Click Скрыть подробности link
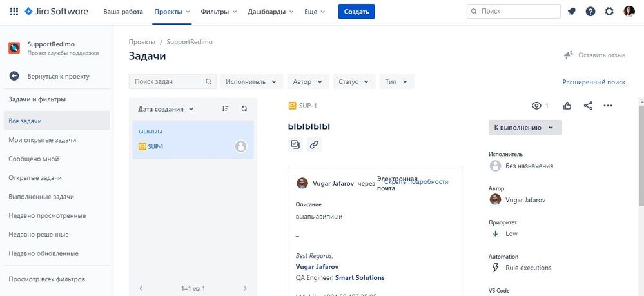The height and width of the screenshot is (296, 644). tap(416, 181)
